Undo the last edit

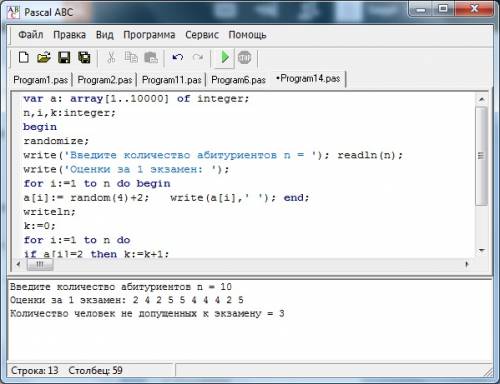(178, 58)
